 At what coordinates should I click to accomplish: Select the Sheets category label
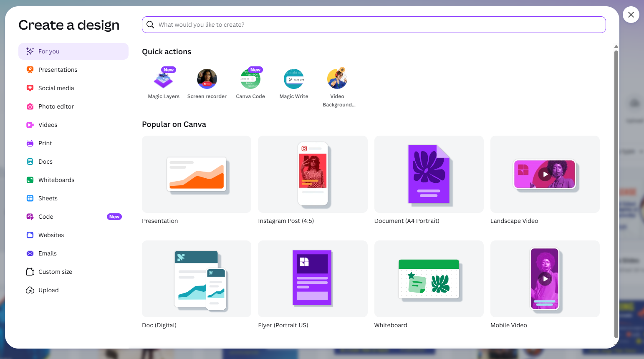point(48,198)
